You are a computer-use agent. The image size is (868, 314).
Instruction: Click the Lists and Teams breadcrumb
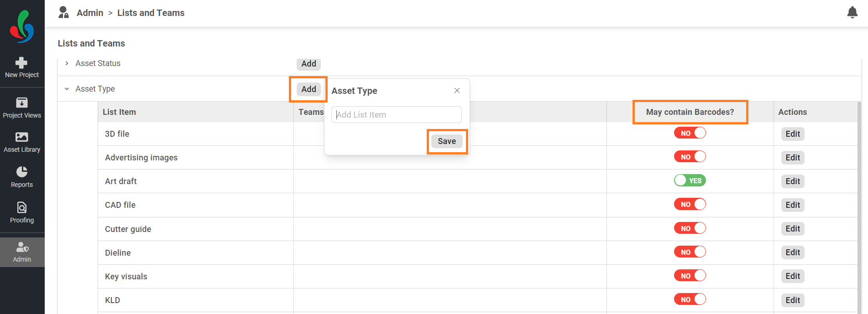[151, 13]
